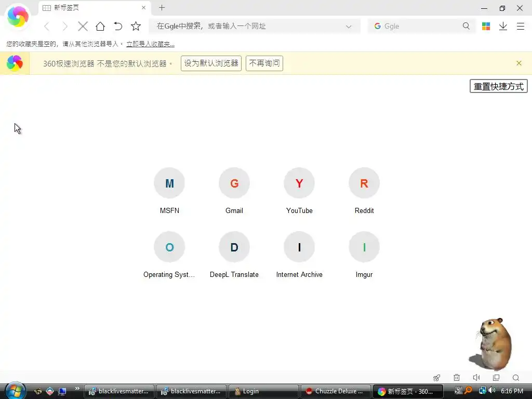This screenshot has width=532, height=399.
Task: Click the hamster desktop character
Action: (x=491, y=343)
